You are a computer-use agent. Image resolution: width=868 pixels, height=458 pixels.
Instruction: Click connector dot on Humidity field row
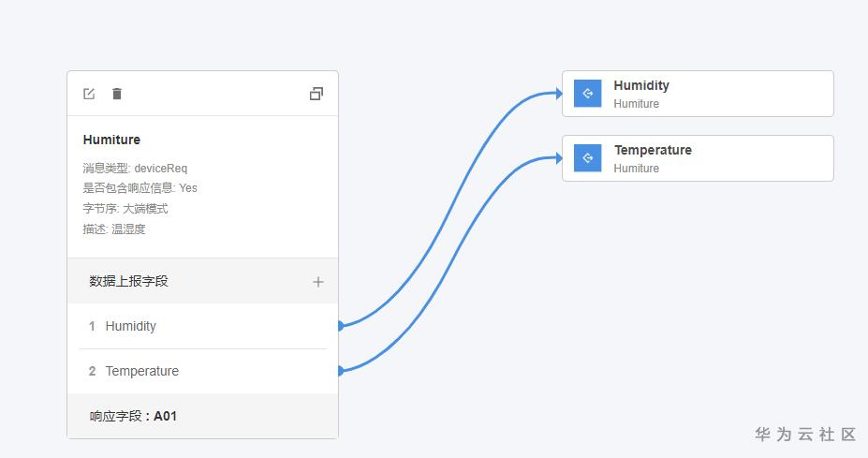coord(340,326)
